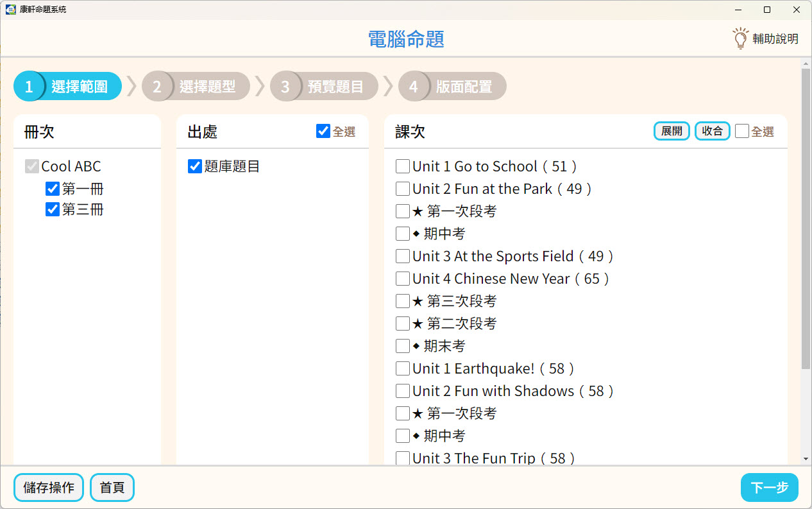Click the step 4 number circle

click(414, 87)
